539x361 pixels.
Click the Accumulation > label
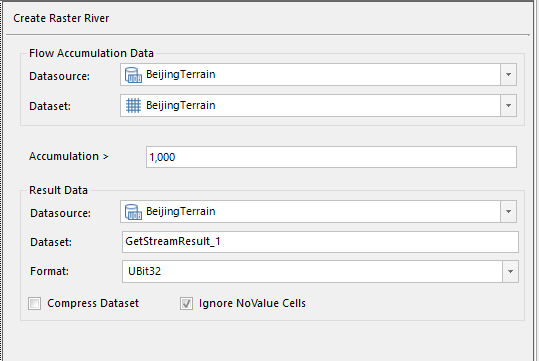(69, 156)
